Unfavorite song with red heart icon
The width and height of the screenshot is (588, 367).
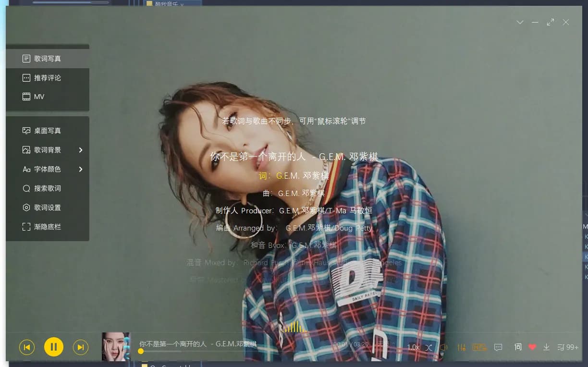tap(532, 347)
